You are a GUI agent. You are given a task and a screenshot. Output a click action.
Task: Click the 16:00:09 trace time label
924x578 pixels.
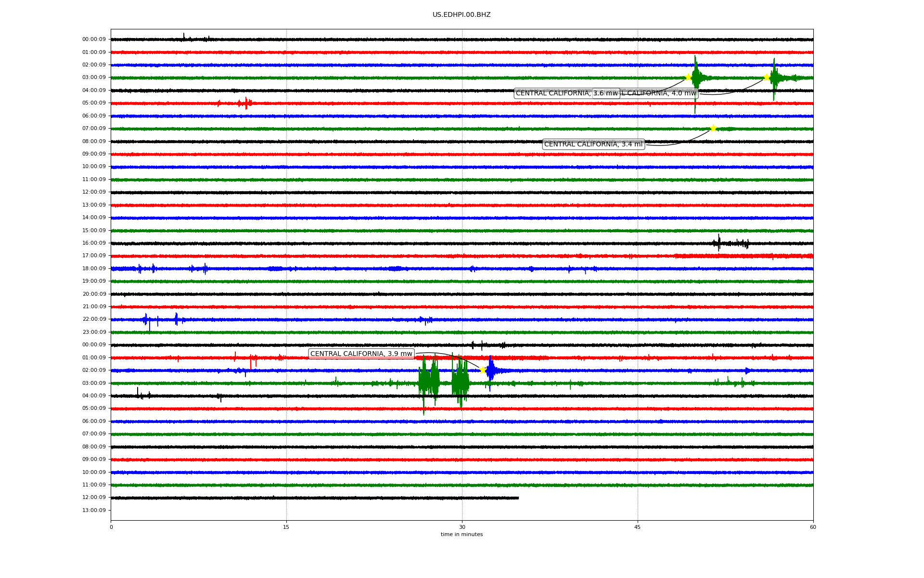(94, 243)
